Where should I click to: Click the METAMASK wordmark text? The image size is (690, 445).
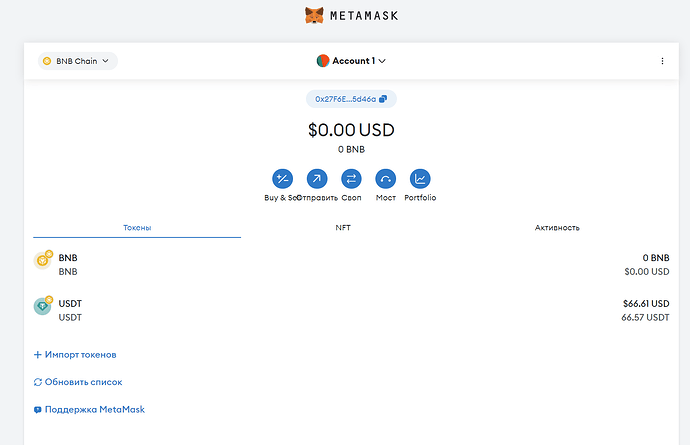(x=364, y=16)
